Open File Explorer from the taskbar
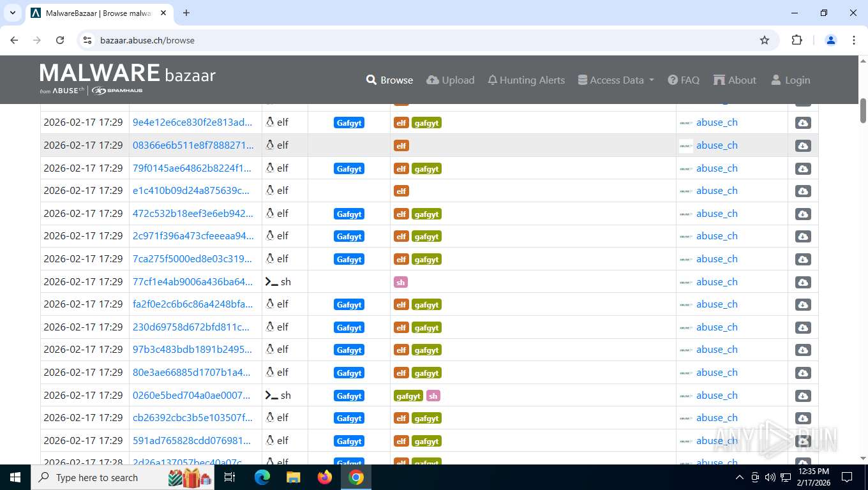868x490 pixels. (293, 477)
